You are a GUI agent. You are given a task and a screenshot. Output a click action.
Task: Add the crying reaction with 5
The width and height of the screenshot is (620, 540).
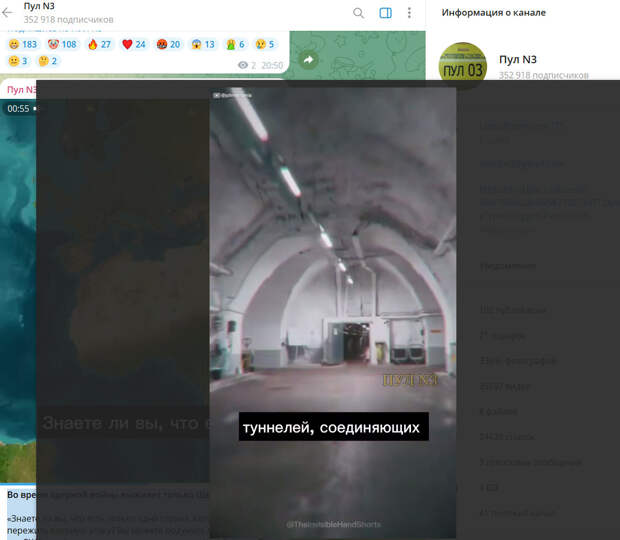pos(265,44)
